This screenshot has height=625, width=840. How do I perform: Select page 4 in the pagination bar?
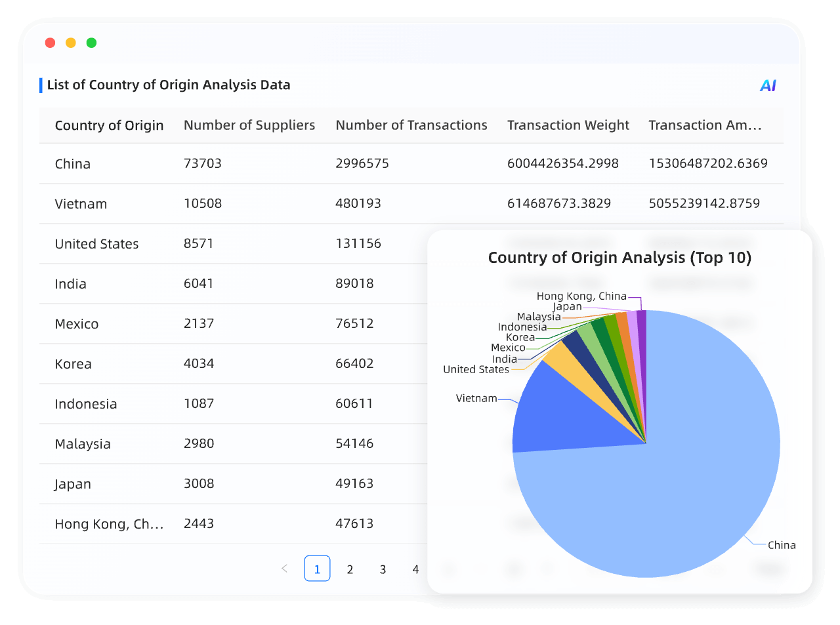pyautogui.click(x=415, y=569)
